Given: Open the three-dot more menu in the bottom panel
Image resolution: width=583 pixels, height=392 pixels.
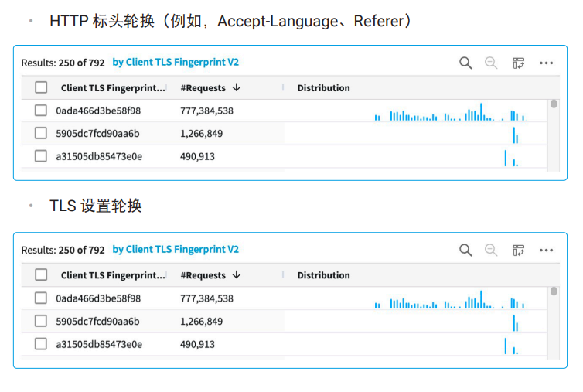Looking at the screenshot, I should [546, 251].
